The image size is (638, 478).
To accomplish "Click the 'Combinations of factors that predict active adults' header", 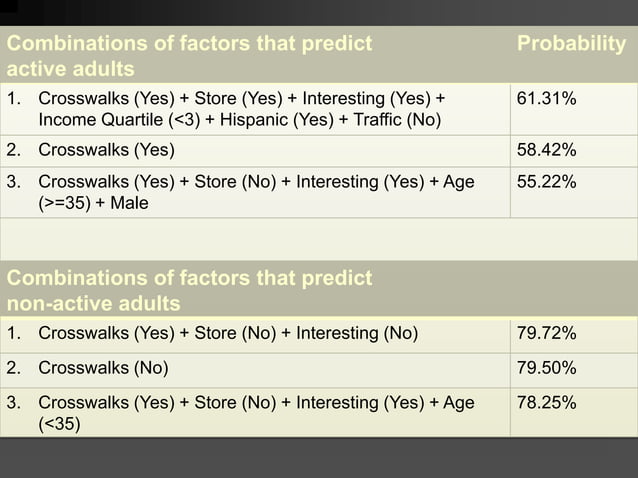I will coord(190,56).
